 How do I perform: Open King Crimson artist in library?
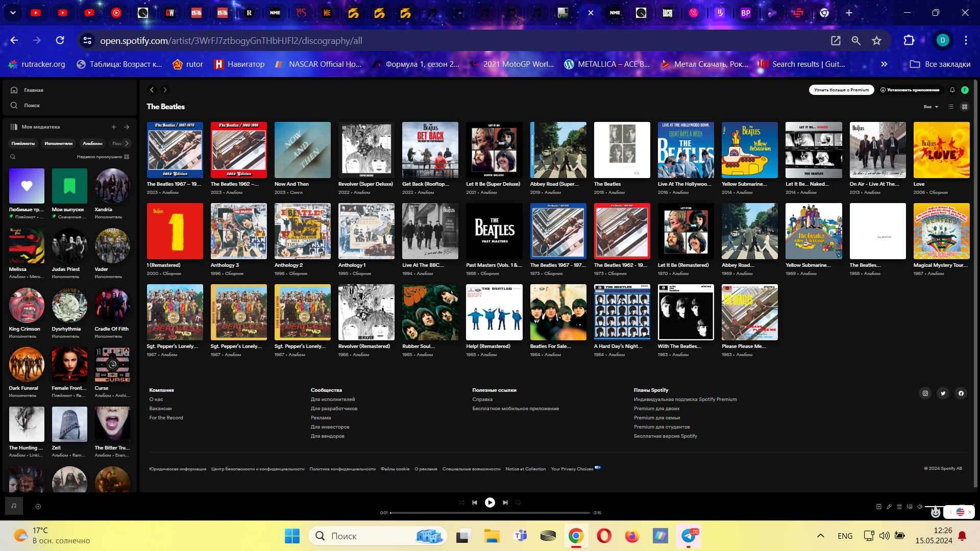click(x=27, y=313)
